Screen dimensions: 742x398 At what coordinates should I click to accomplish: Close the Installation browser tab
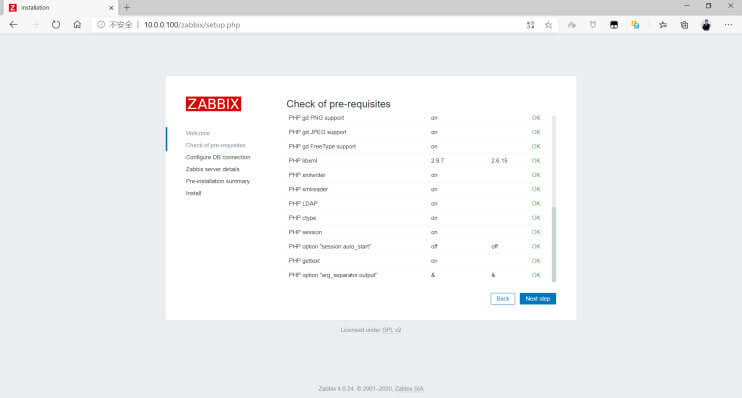[111, 8]
